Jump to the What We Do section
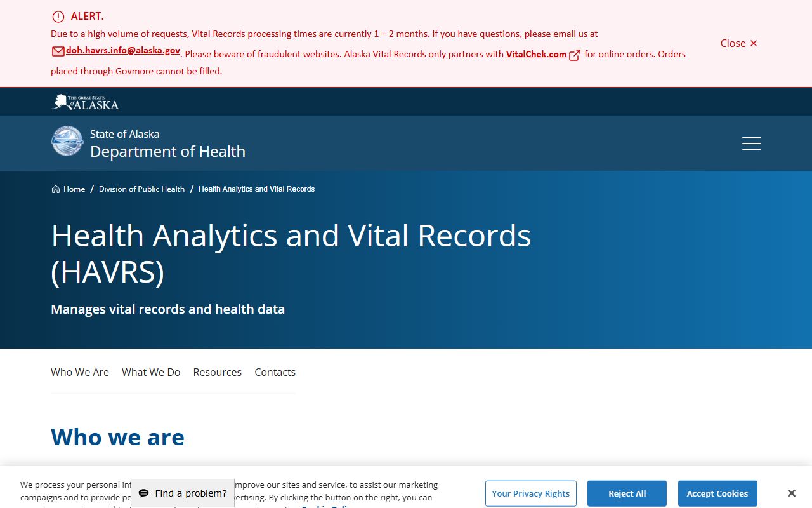This screenshot has height=508, width=812. (x=151, y=372)
